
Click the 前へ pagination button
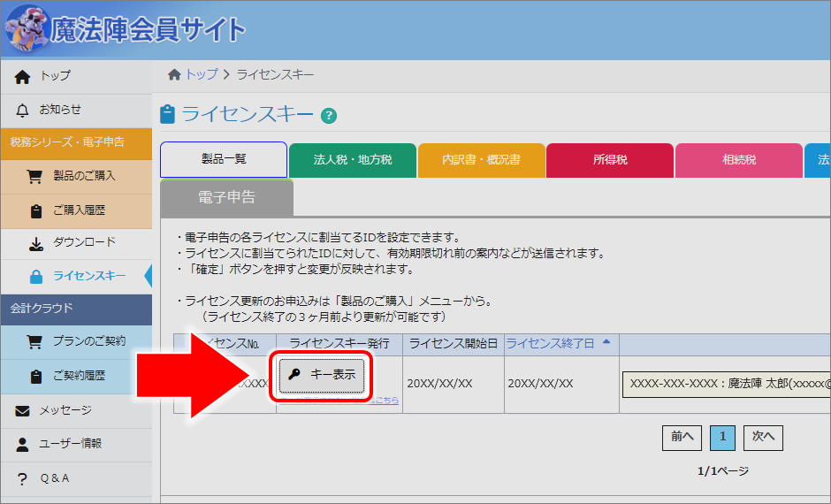[x=682, y=437]
